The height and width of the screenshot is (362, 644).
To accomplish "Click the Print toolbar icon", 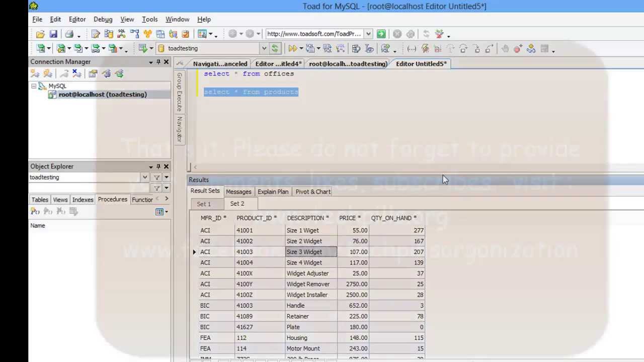I will coord(69,34).
